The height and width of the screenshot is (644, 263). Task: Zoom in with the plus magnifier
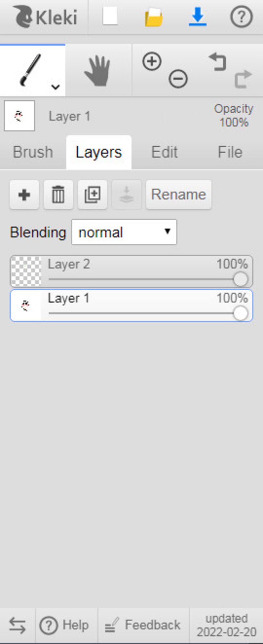(x=152, y=62)
